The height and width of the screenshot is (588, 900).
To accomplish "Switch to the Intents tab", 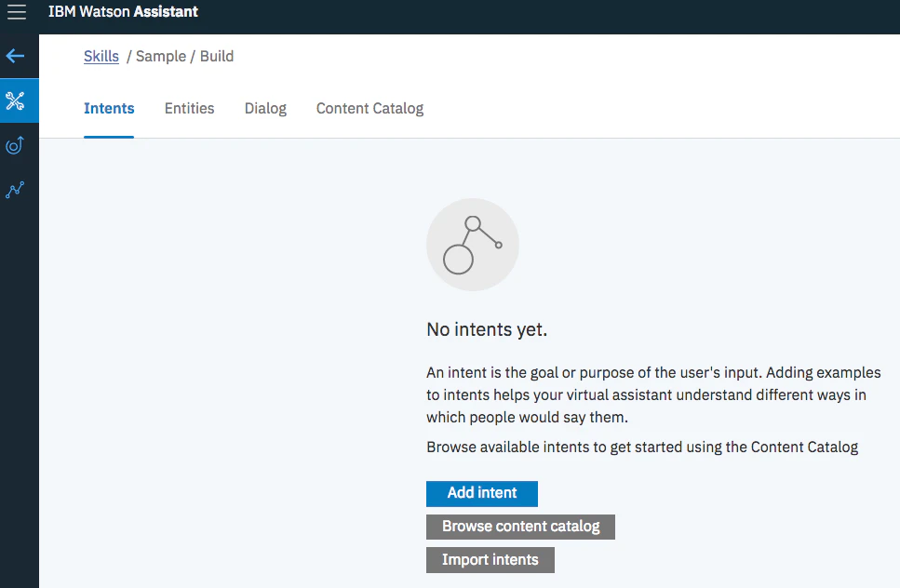I will point(109,109).
